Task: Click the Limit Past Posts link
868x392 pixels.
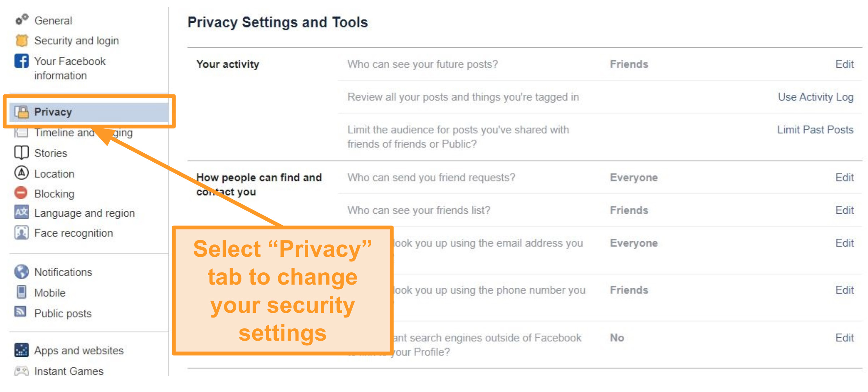Action: coord(815,130)
